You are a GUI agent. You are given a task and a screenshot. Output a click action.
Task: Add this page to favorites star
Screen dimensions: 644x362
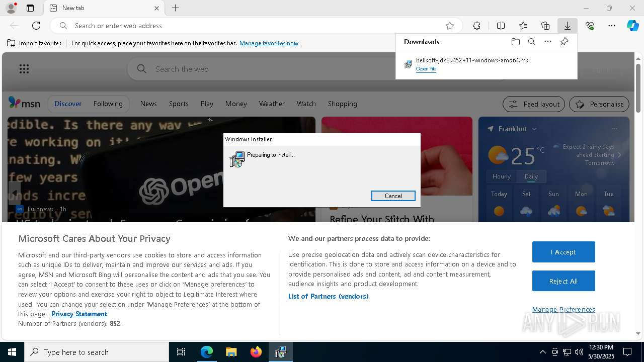tap(450, 26)
